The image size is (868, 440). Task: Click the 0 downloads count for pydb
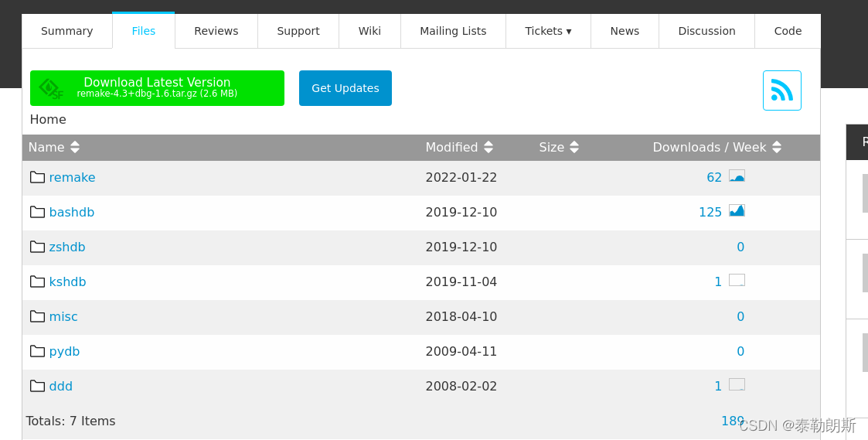pyautogui.click(x=740, y=351)
